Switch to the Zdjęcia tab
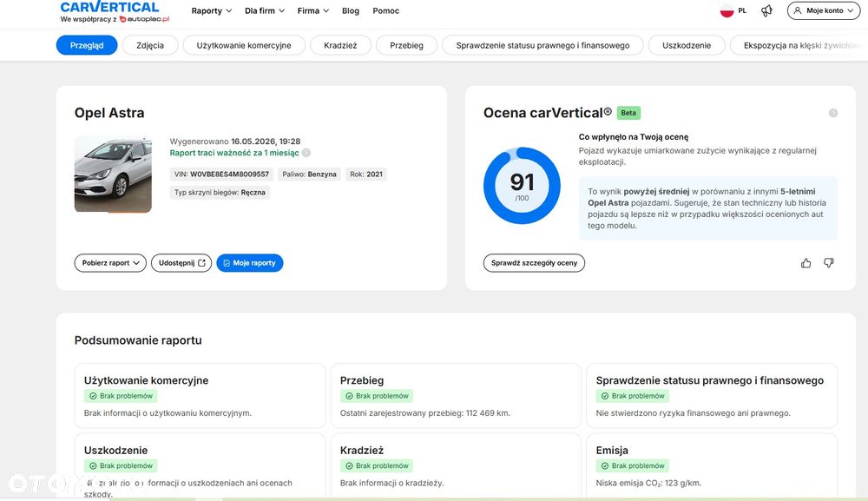 (150, 45)
